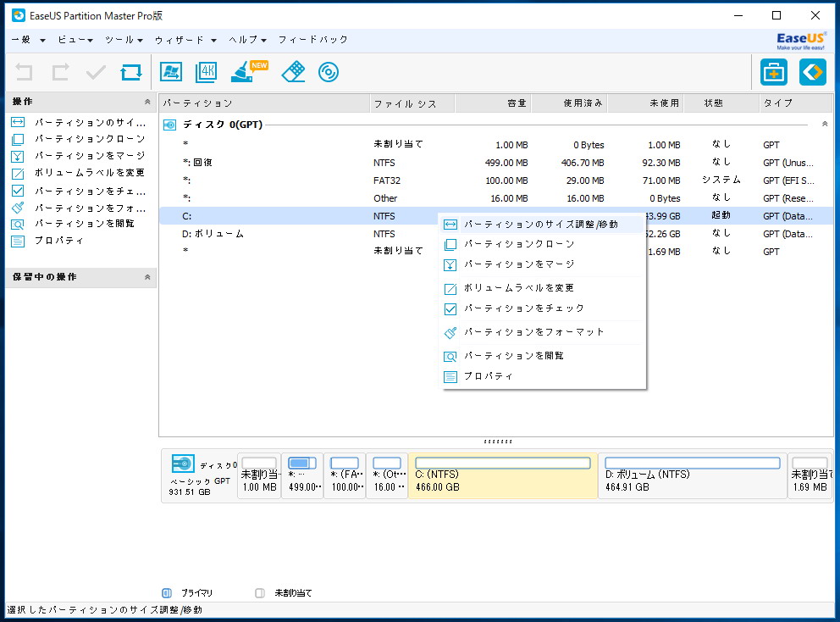
Task: Click Merge partition icon in left panel
Action: [18, 156]
